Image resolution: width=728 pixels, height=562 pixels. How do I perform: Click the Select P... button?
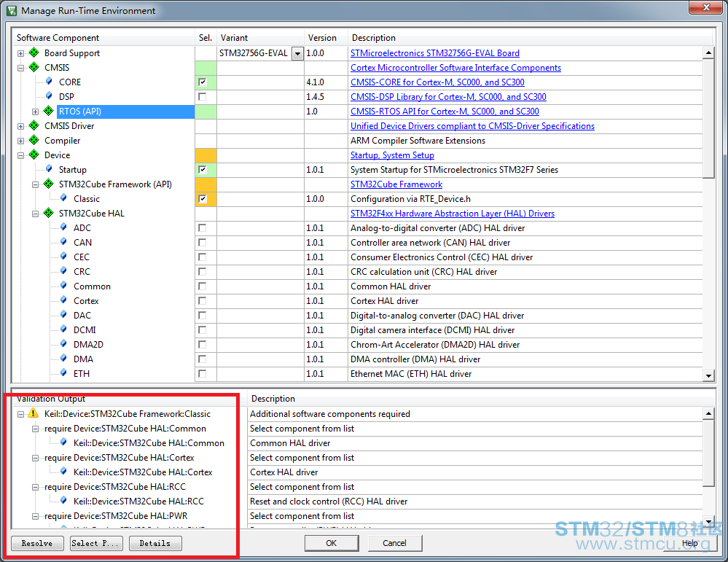(96, 543)
